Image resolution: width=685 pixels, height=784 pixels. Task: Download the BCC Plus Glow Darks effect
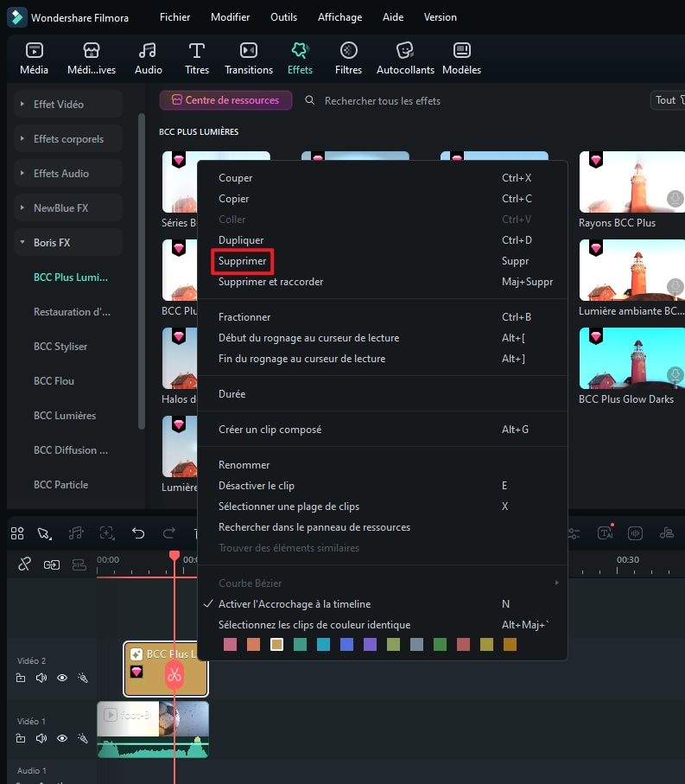(675, 374)
